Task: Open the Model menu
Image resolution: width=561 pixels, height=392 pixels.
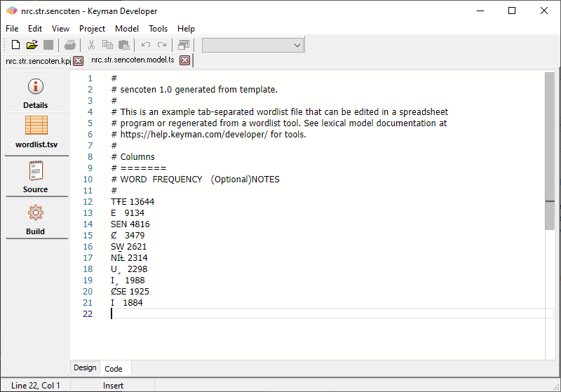Action: (x=127, y=29)
